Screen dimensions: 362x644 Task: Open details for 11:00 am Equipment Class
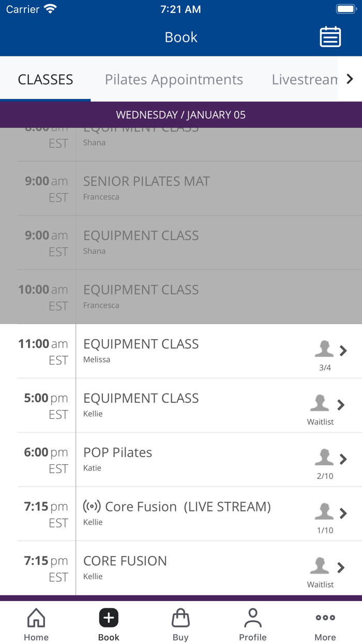343,351
